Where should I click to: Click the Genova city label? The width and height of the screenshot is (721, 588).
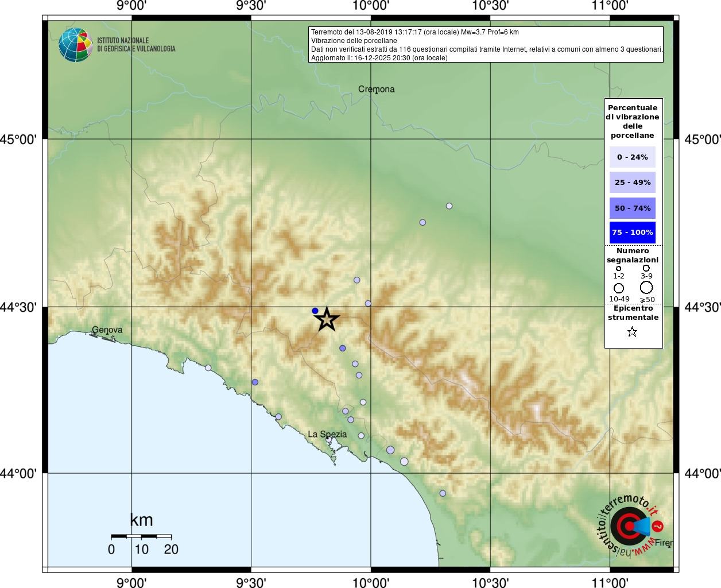click(107, 330)
